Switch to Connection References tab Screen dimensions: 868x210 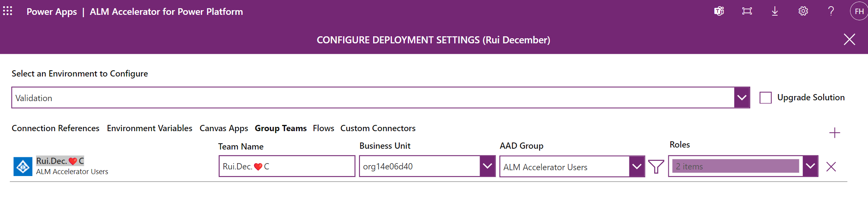pos(55,128)
